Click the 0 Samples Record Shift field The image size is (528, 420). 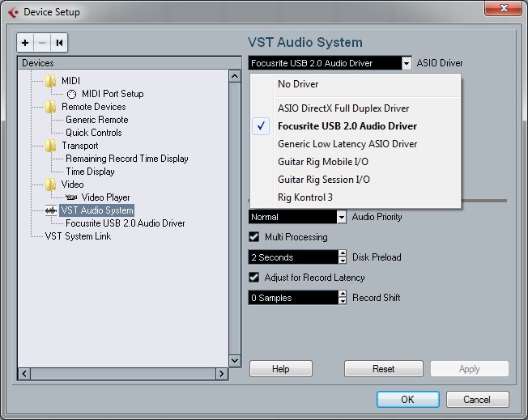click(293, 298)
